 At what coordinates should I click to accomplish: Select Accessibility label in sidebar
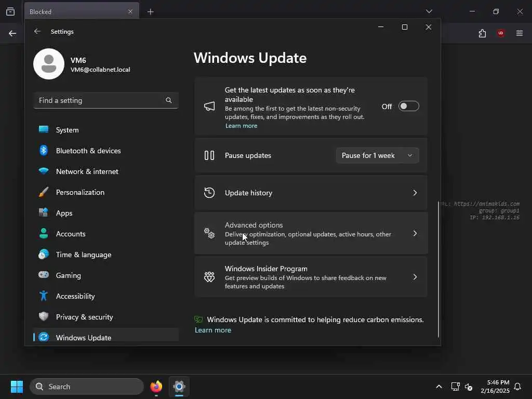pos(75,296)
